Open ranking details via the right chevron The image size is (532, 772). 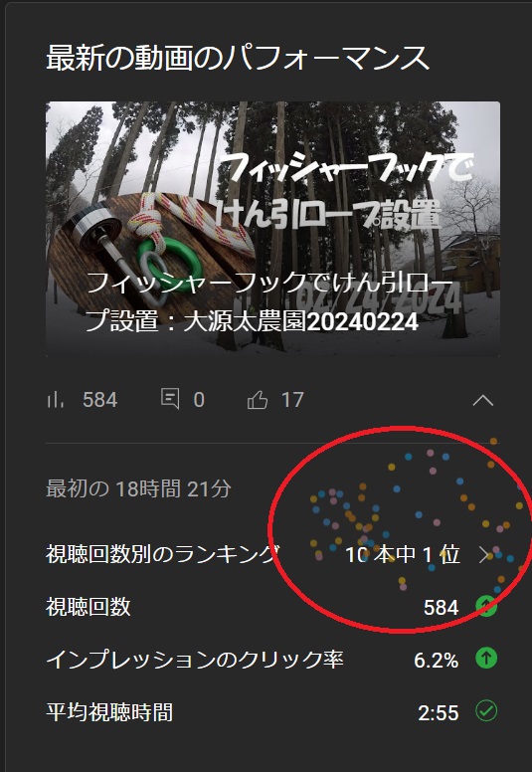pos(483,555)
